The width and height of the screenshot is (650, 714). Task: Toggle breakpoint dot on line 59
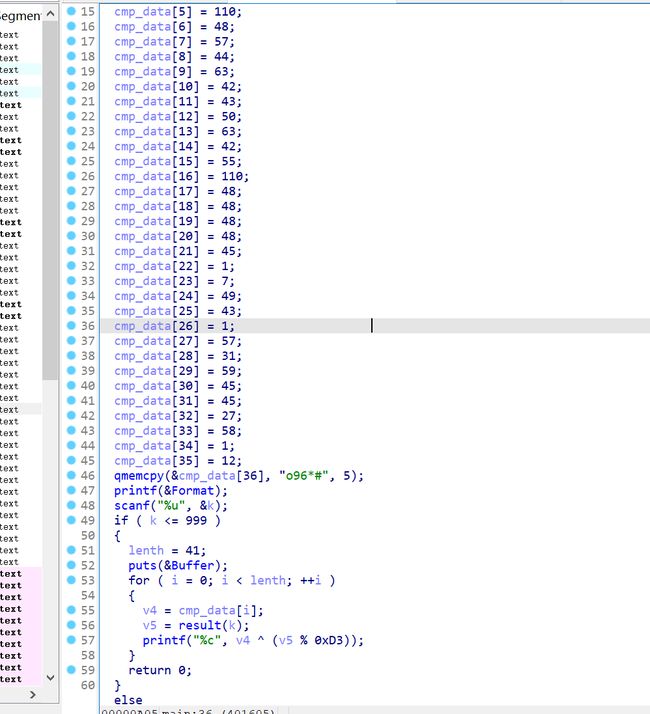[x=71, y=669]
